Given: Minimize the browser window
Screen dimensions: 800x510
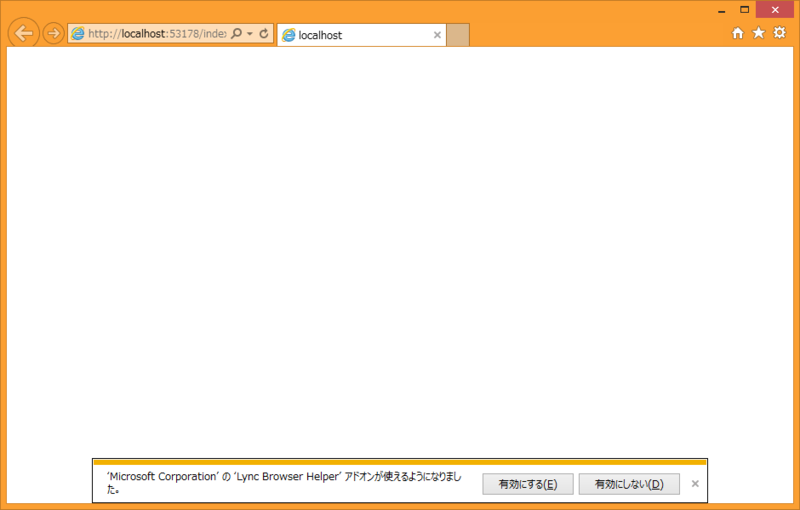Looking at the screenshot, I should 721,10.
